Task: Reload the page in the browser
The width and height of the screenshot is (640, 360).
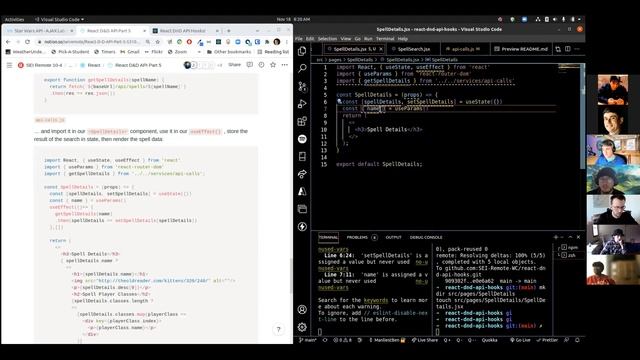Action: click(27, 42)
